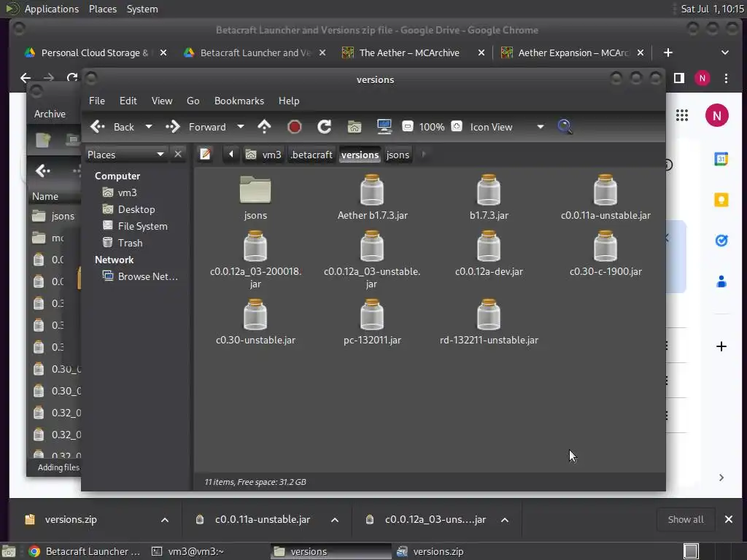
Task: Open the Places side pane dropdown
Action: tap(125, 155)
